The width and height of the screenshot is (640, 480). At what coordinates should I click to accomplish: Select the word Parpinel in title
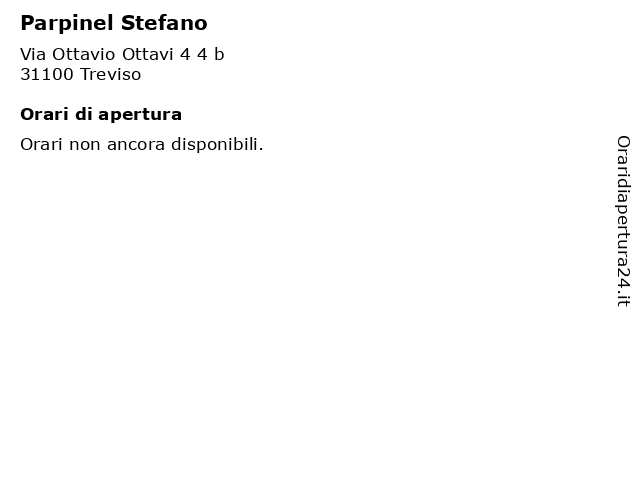tap(67, 23)
